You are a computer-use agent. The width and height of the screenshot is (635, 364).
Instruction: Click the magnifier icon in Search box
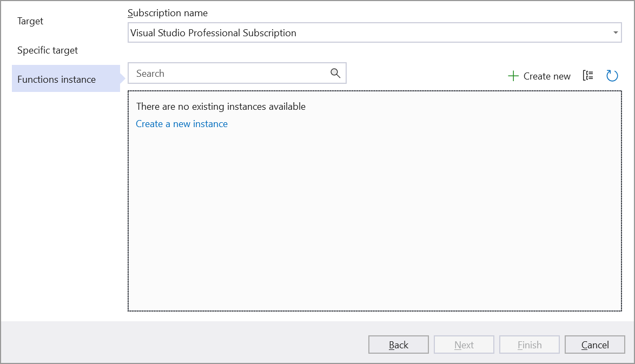[335, 74]
